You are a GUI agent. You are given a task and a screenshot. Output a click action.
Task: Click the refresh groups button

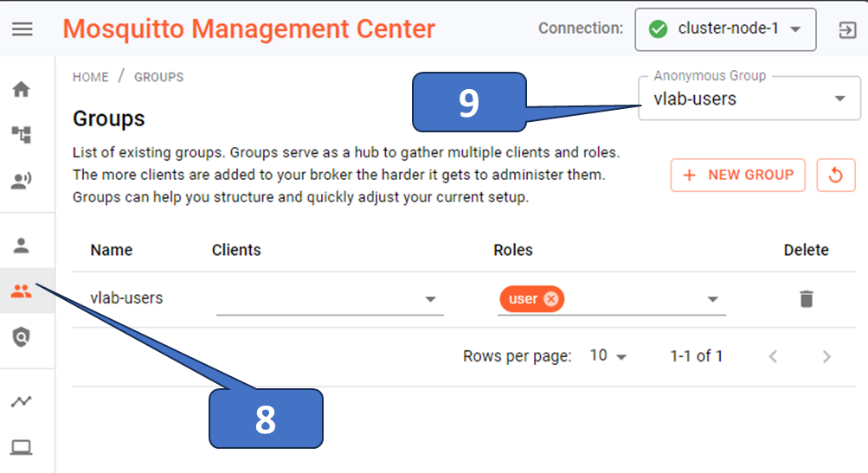[x=836, y=176]
